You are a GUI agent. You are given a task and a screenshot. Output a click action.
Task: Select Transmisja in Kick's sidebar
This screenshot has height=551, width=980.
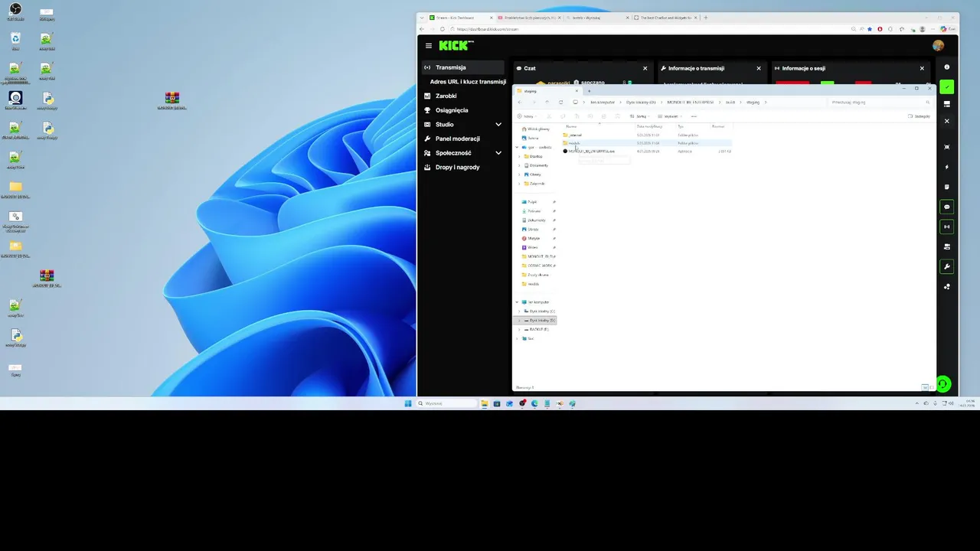(x=462, y=67)
